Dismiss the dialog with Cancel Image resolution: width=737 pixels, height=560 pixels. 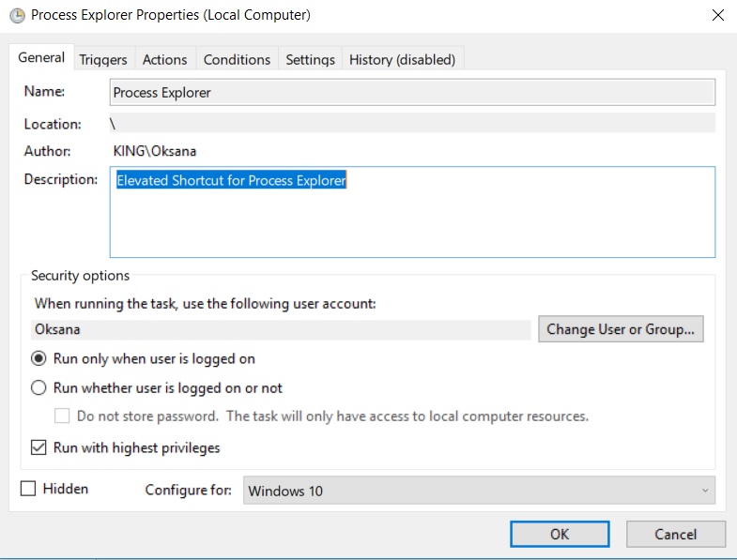click(675, 534)
